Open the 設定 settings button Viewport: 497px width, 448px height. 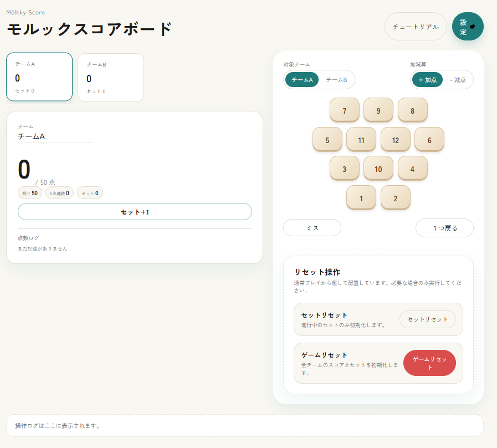(468, 26)
